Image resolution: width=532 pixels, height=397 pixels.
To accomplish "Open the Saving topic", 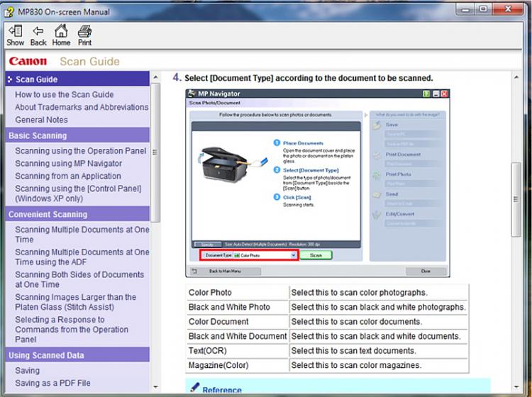I will click(27, 371).
